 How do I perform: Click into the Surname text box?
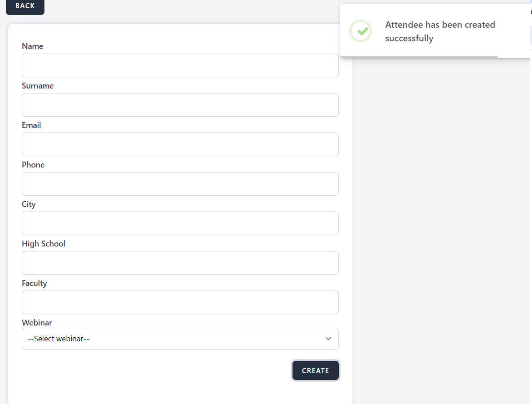tap(180, 105)
